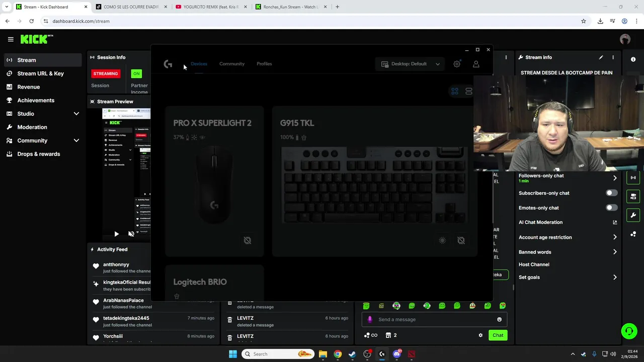The image size is (644, 362).
Task: Open the Kick hamburger menu
Action: click(10, 39)
